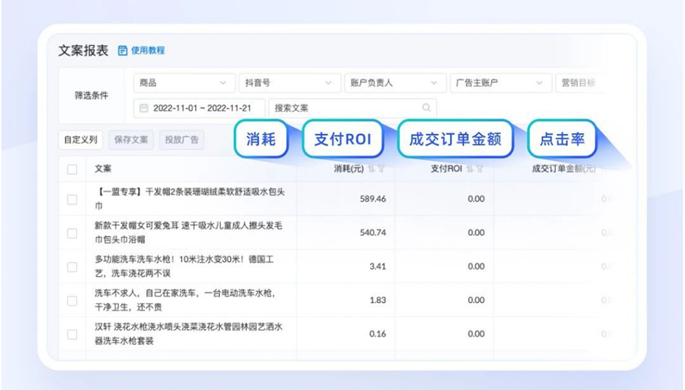Click copy text 洗车不求人，自己在家洗车

click(x=186, y=300)
